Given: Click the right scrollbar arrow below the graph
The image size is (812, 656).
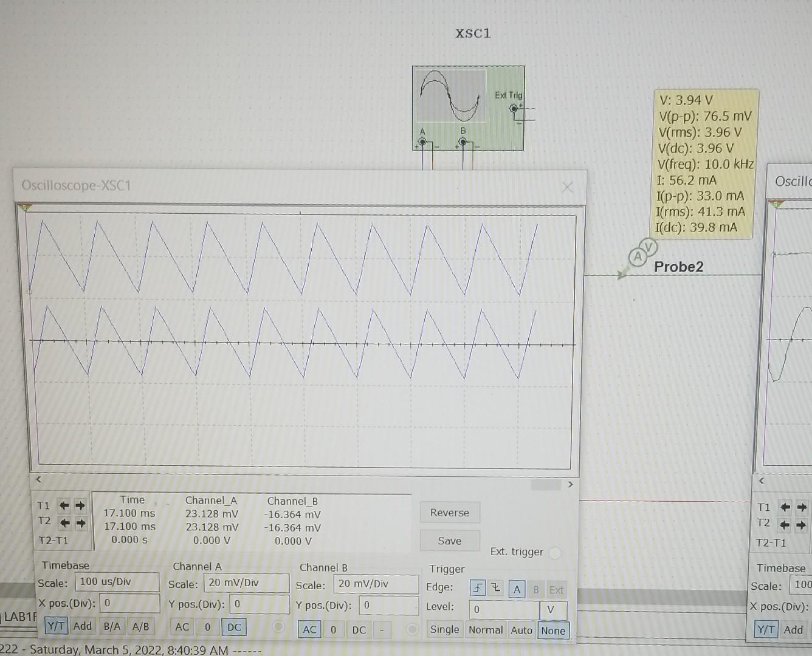Looking at the screenshot, I should (x=570, y=484).
